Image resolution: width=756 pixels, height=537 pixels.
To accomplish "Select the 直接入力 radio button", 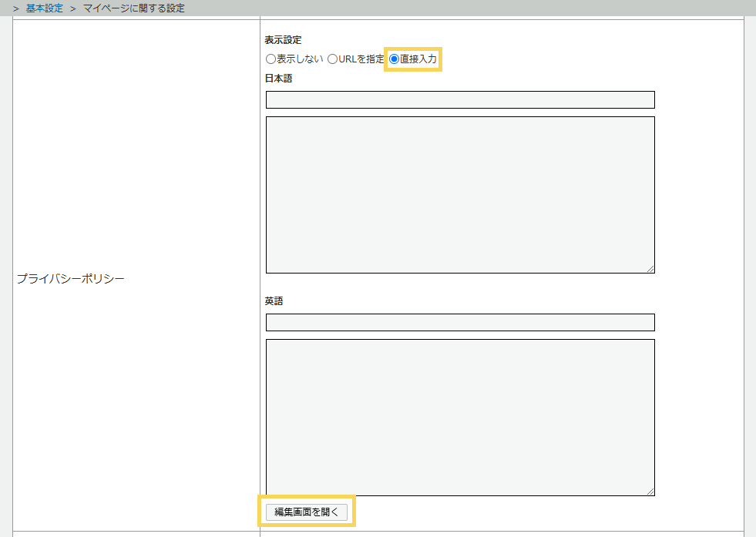I will click(395, 59).
